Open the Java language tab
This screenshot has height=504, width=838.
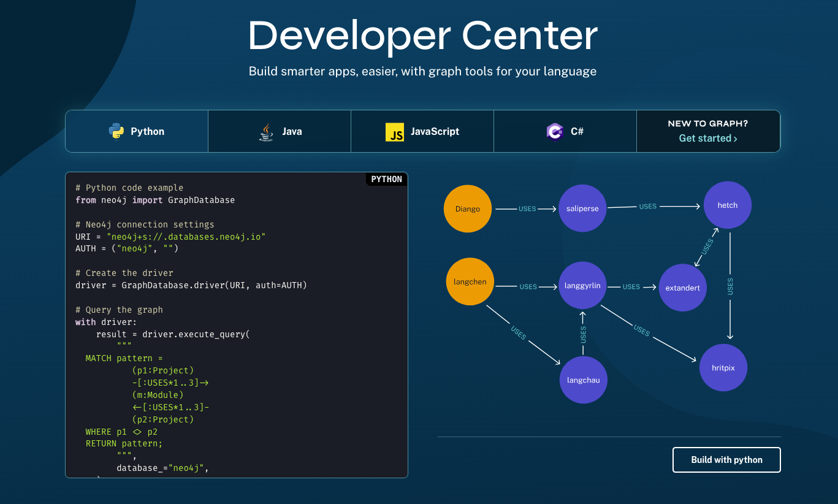tap(280, 131)
